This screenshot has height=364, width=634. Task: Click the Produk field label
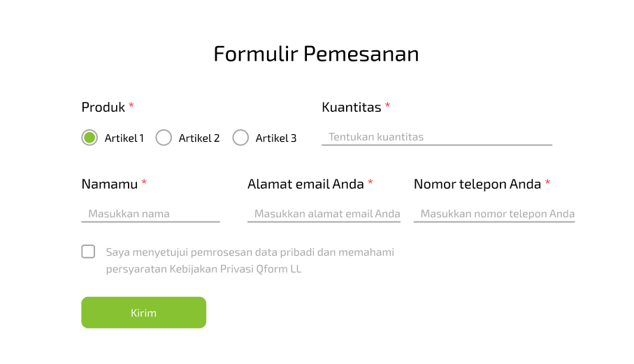coord(103,107)
